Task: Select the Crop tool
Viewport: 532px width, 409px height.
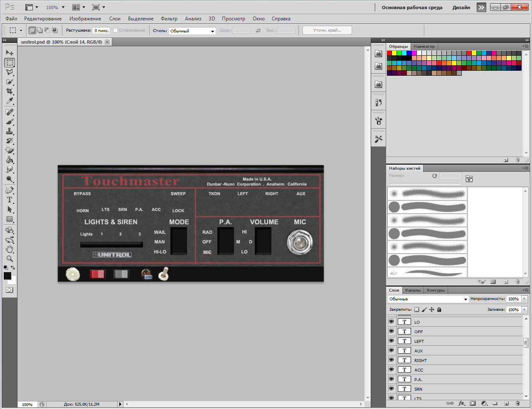Action: point(10,91)
